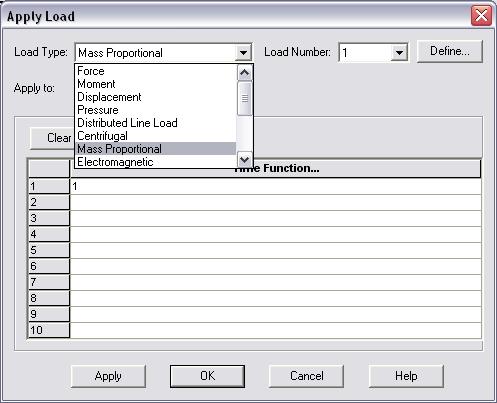This screenshot has height=403, width=497.
Task: Click the Clear button
Action: pyautogui.click(x=52, y=138)
